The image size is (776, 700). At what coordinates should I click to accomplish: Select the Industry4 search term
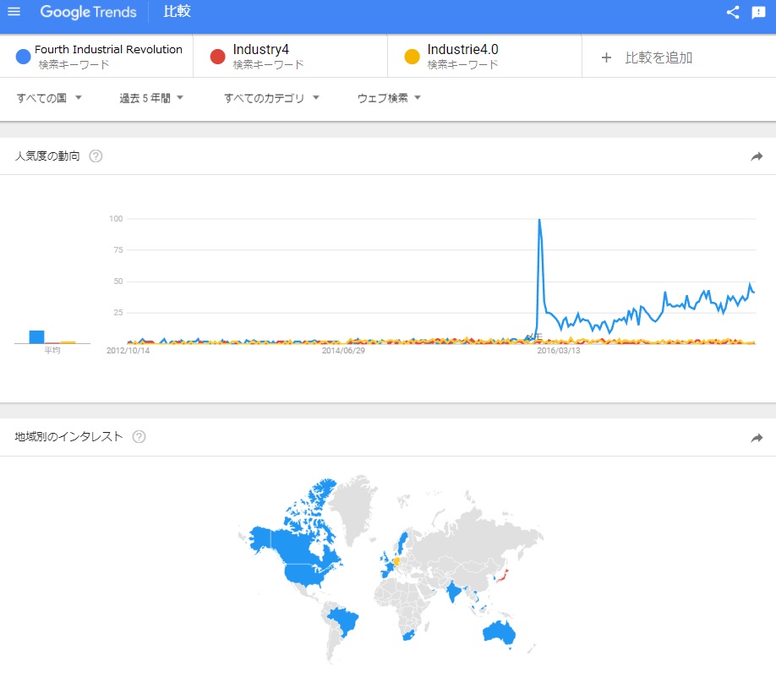point(260,50)
